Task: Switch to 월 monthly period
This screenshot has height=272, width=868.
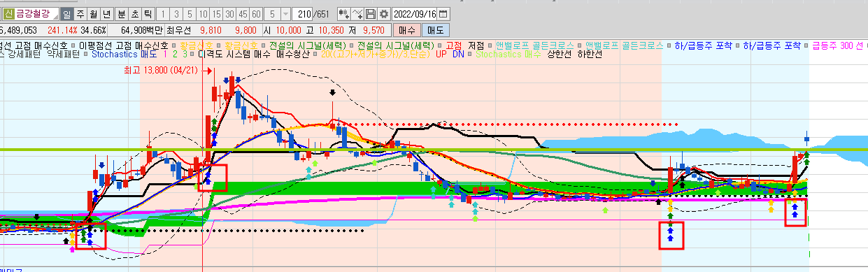Action: click(93, 13)
